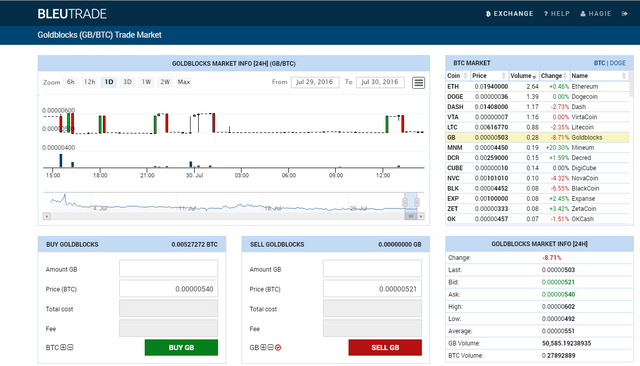Sort market list by Change column
Viewport: 640px width, 366px height.
pos(554,76)
